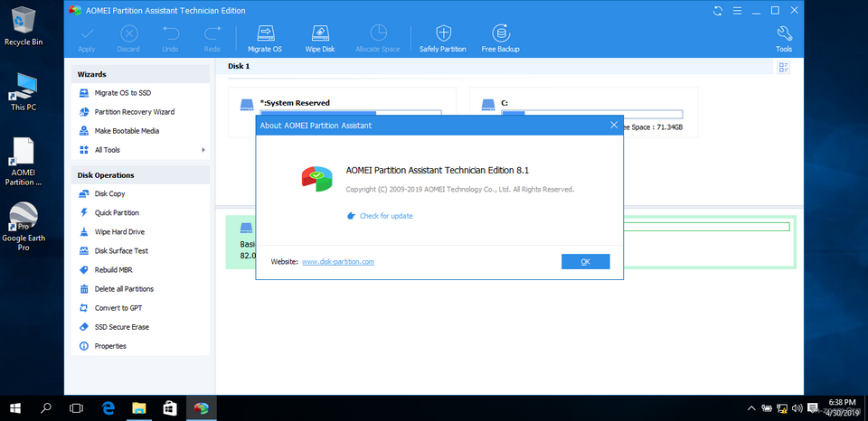The width and height of the screenshot is (868, 421).
Task: Expand the All Tools submenu arrow
Action: [203, 150]
